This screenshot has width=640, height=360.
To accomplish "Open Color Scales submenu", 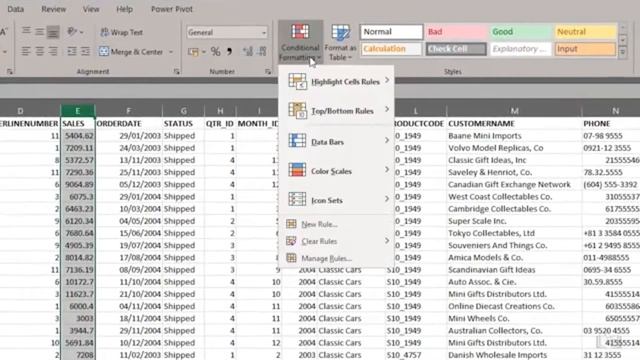I will tap(337, 171).
